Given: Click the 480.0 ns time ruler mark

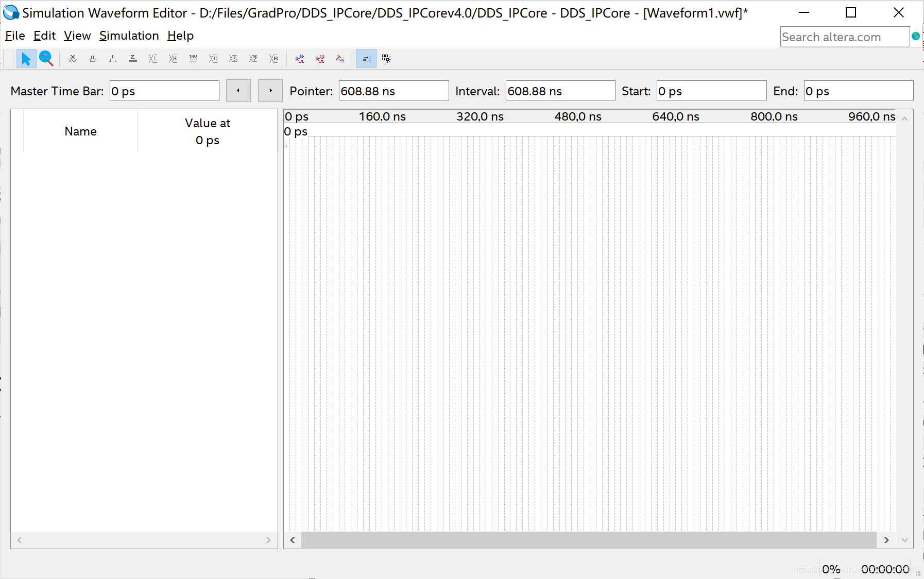Looking at the screenshot, I should point(578,116).
